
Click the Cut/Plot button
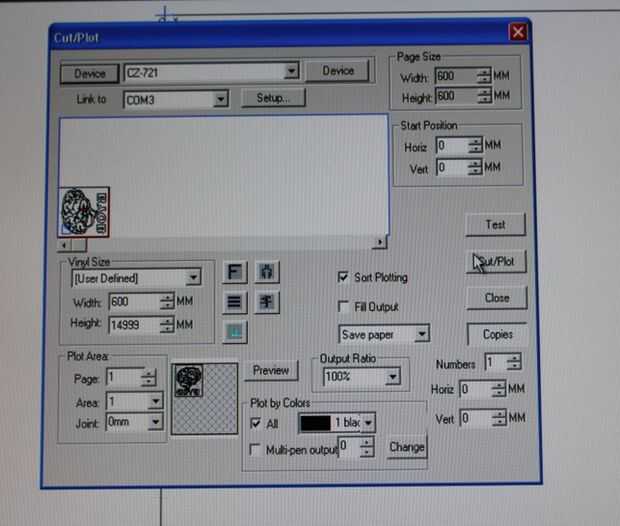(496, 261)
